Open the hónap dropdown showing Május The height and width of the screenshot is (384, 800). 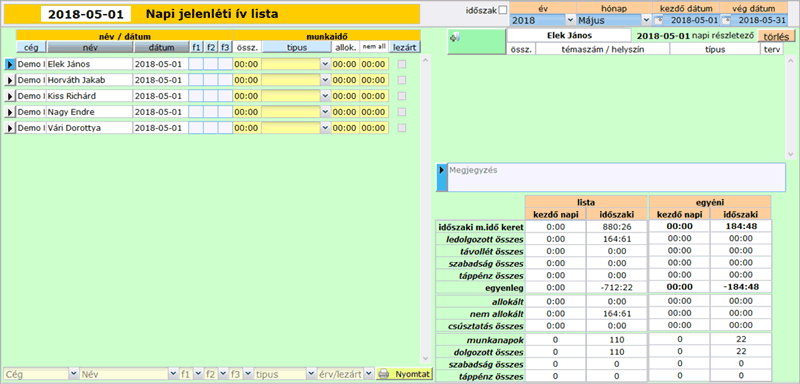[x=646, y=20]
